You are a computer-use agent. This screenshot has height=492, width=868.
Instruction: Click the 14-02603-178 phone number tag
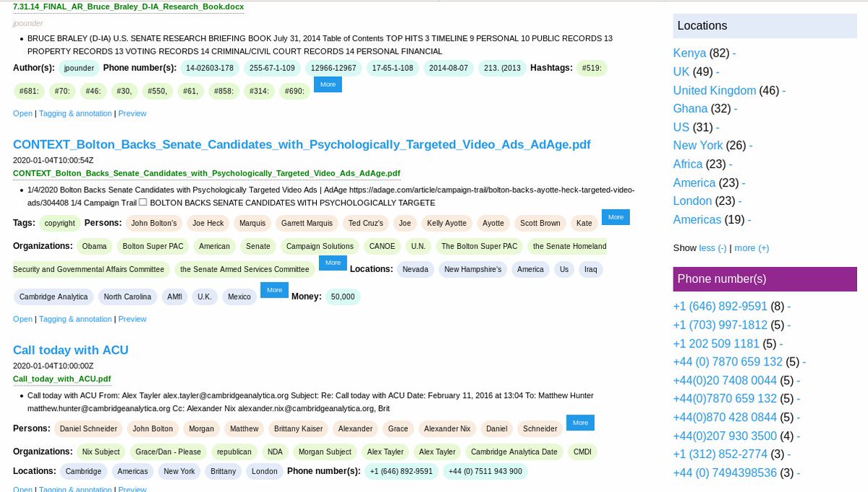(210, 68)
